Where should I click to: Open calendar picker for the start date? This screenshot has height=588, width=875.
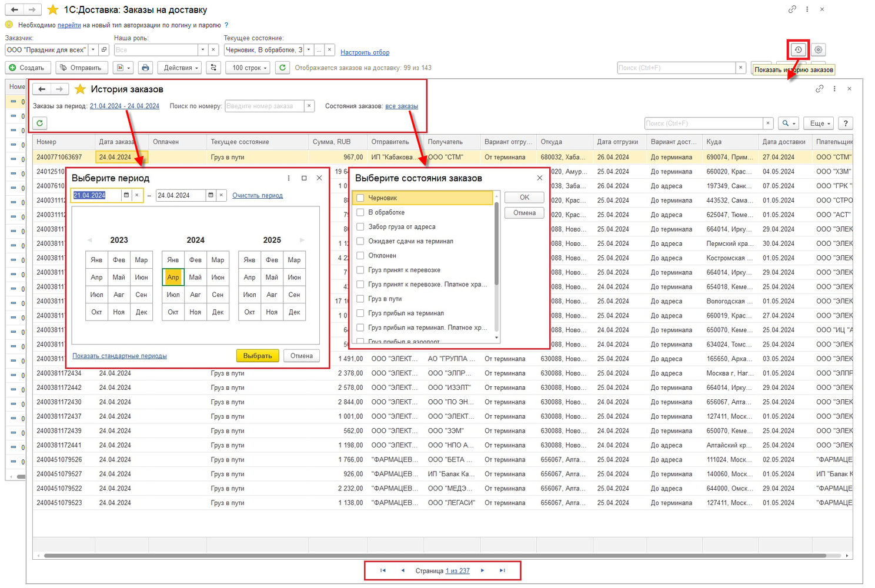[x=126, y=195]
